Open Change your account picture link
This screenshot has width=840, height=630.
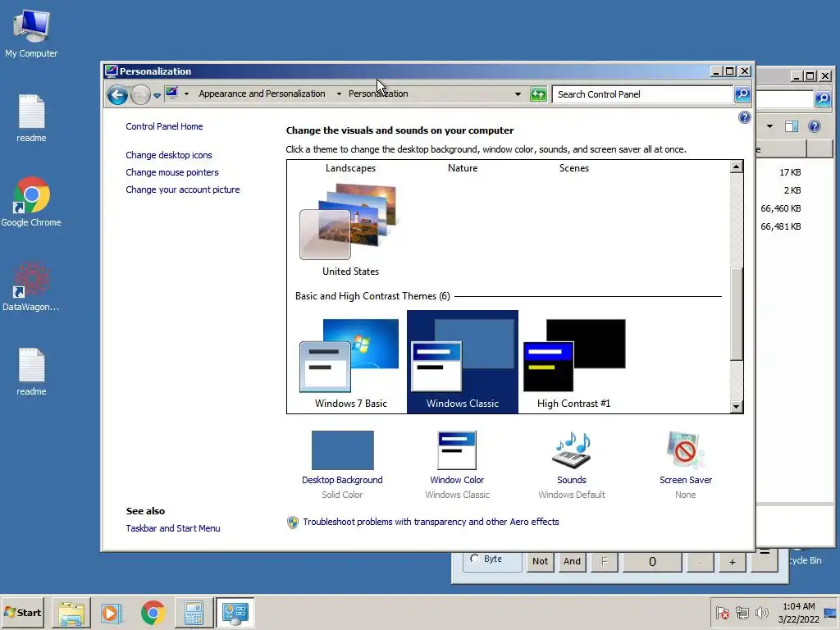coord(183,189)
